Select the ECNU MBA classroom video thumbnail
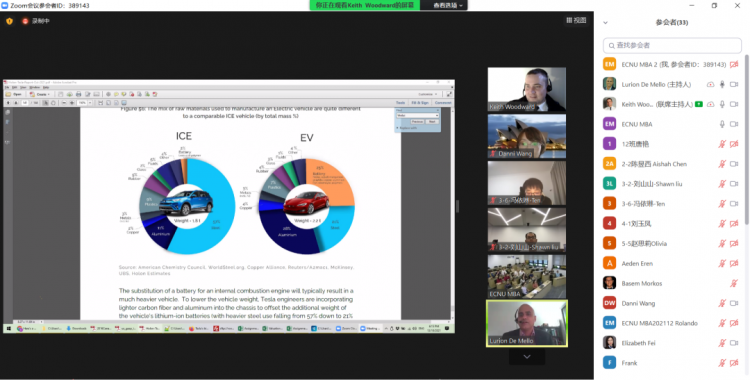 tap(527, 276)
